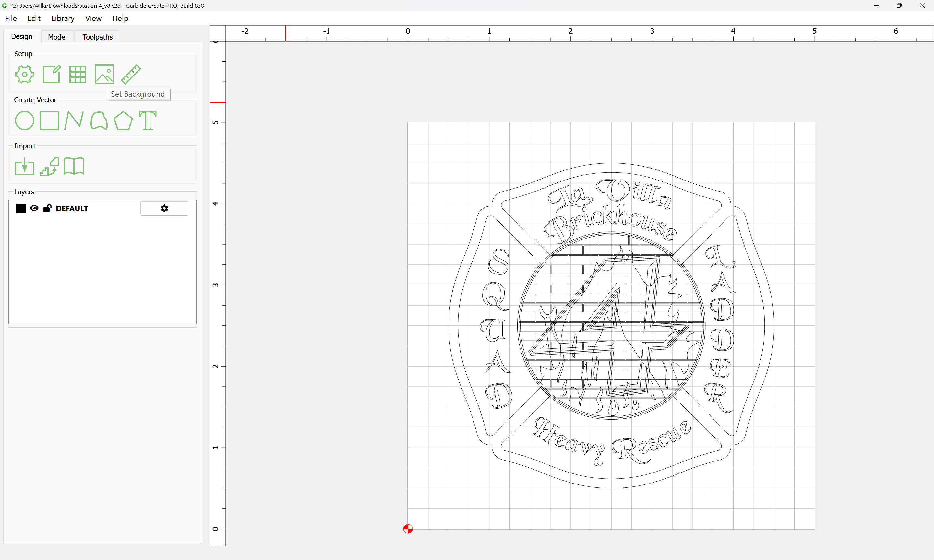Hide the DEFAULT layer with eye icon
934x560 pixels.
(x=34, y=208)
